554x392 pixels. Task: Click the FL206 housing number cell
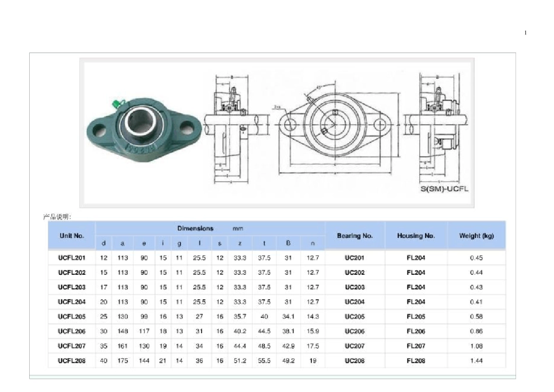[x=416, y=331]
